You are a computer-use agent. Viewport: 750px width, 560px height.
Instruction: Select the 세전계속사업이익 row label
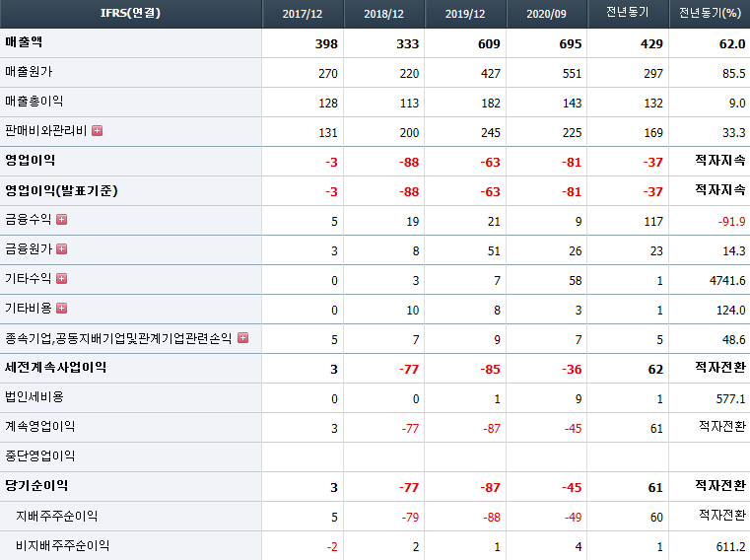click(x=55, y=368)
